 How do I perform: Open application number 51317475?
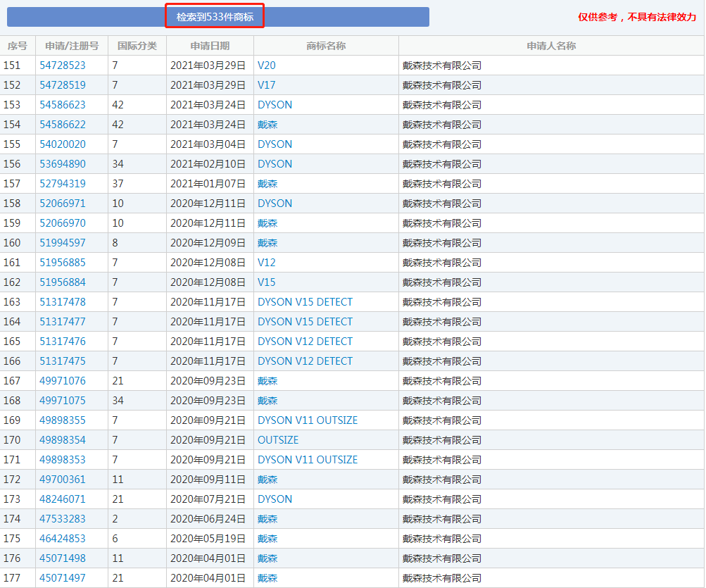(x=63, y=361)
